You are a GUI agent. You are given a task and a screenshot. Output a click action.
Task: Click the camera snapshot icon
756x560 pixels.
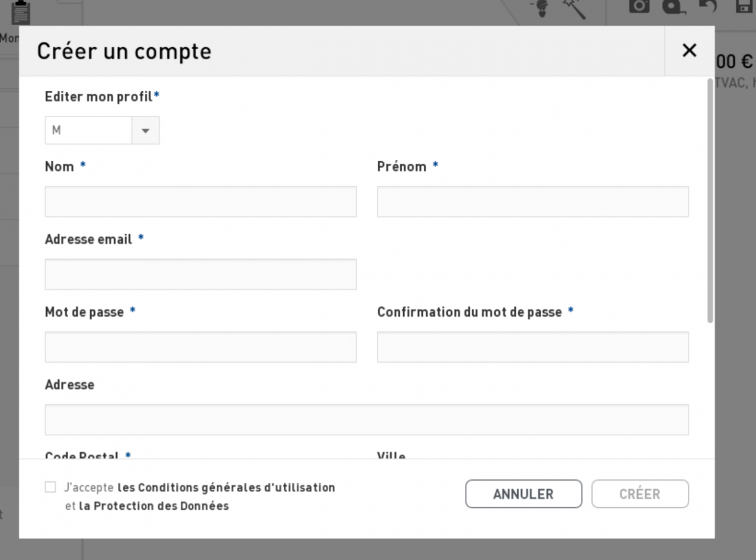pyautogui.click(x=639, y=6)
